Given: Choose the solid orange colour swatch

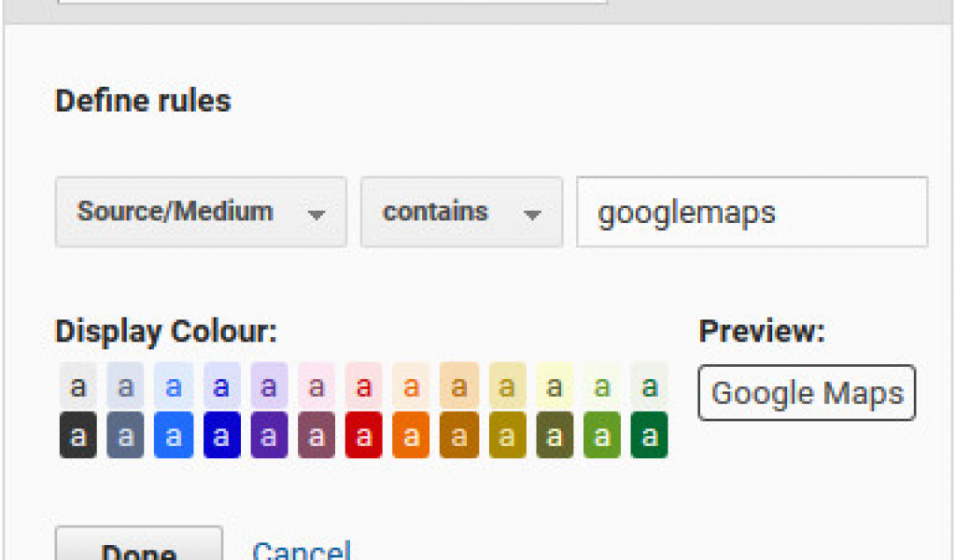Looking at the screenshot, I should click(412, 435).
